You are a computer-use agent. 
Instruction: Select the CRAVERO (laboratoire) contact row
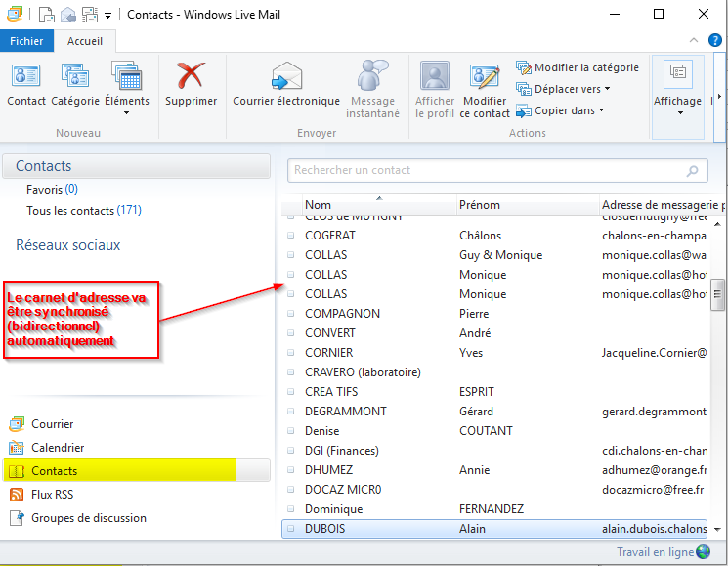click(494, 371)
